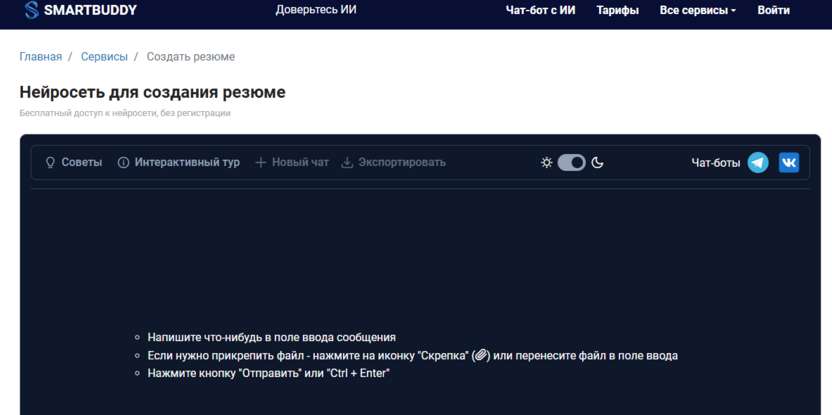
Task: Click the SmartBuddy logo icon
Action: [x=32, y=10]
